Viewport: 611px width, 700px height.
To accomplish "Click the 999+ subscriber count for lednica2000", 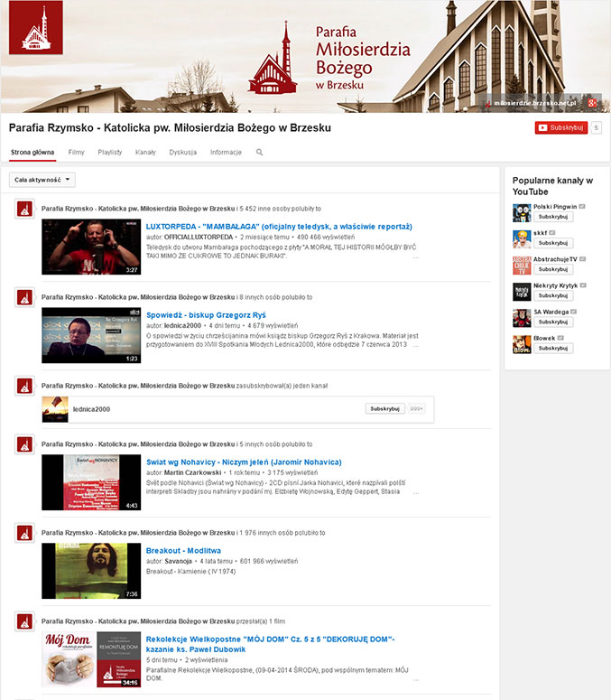I will click(417, 409).
